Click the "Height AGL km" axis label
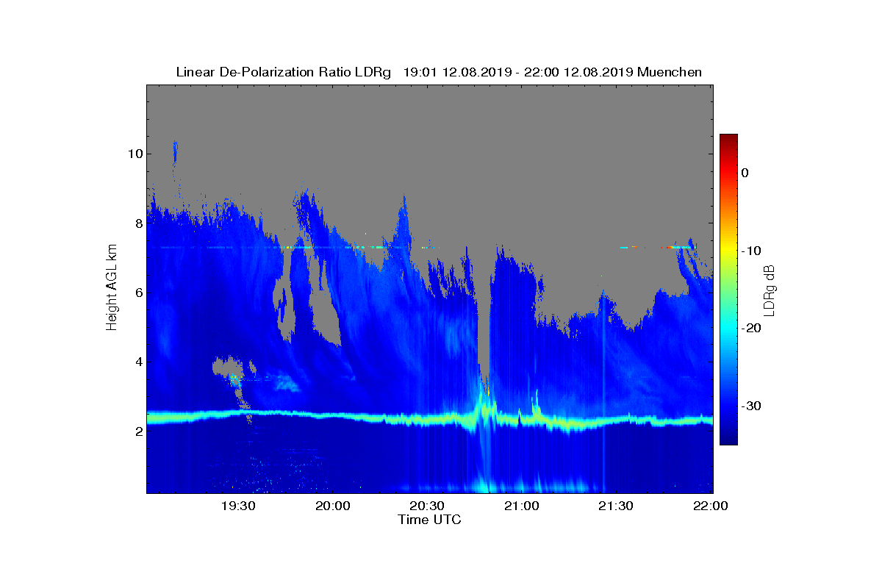 pyautogui.click(x=112, y=288)
